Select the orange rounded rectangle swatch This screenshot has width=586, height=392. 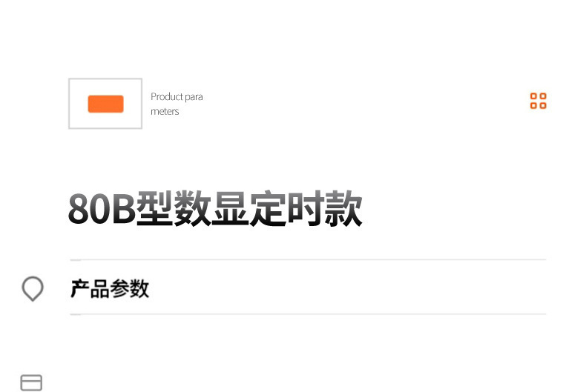[106, 104]
